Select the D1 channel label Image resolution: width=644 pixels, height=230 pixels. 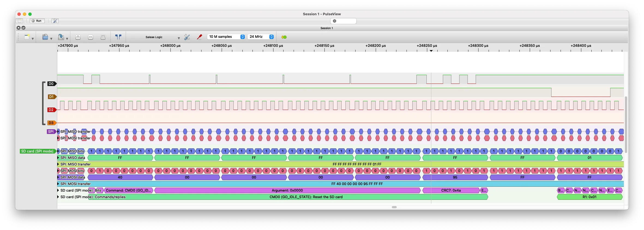(x=52, y=97)
